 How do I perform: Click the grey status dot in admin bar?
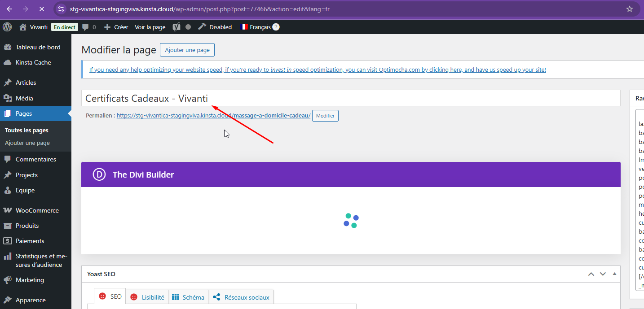(x=188, y=27)
